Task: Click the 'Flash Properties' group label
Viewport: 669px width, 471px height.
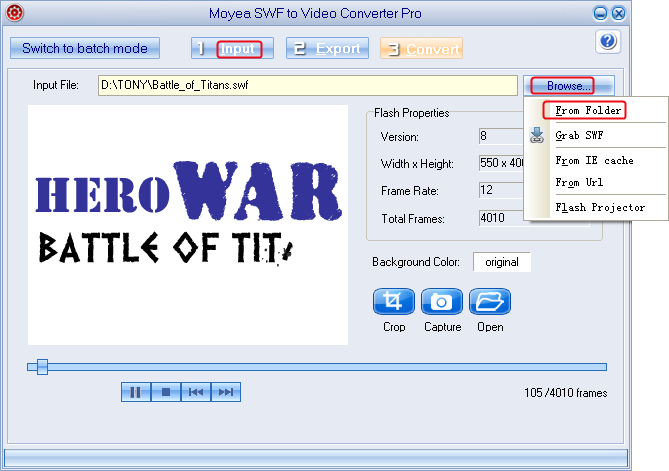Action: point(411,113)
